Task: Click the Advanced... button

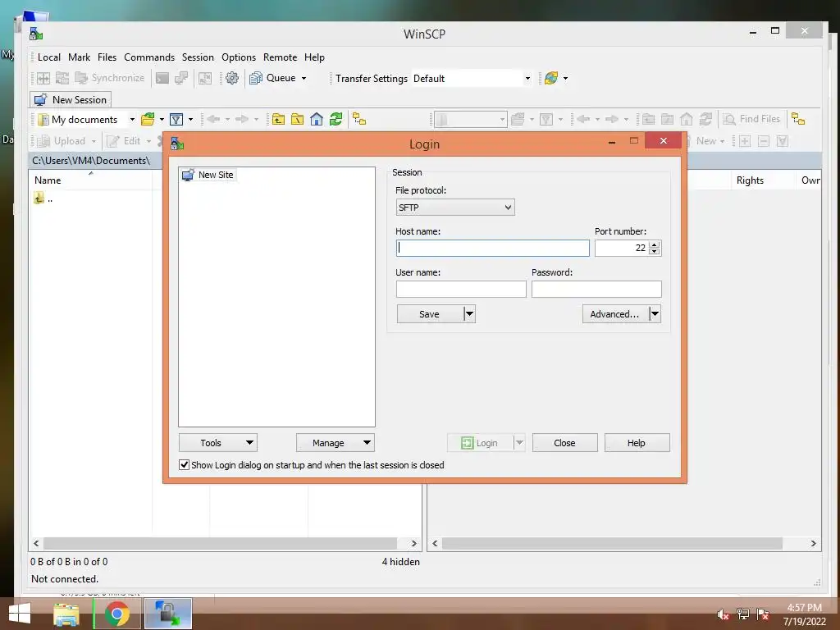Action: point(615,314)
